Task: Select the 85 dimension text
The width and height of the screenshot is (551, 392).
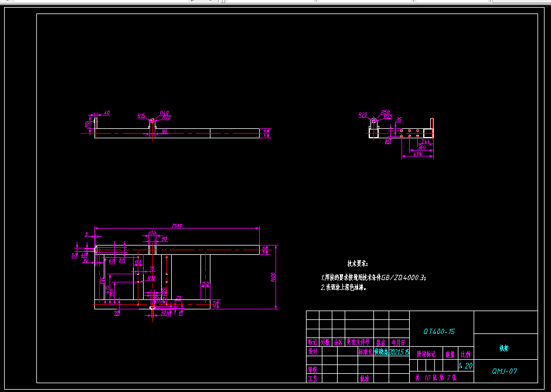Action: pos(388,142)
